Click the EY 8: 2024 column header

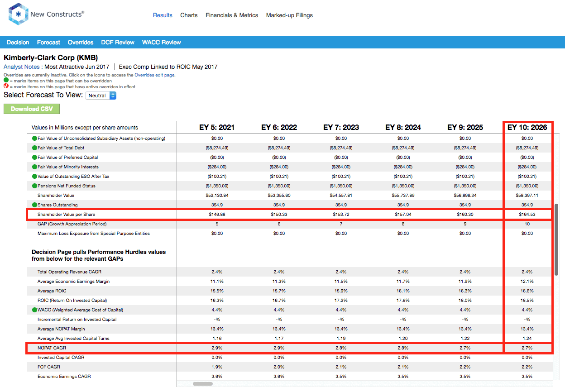[403, 127]
